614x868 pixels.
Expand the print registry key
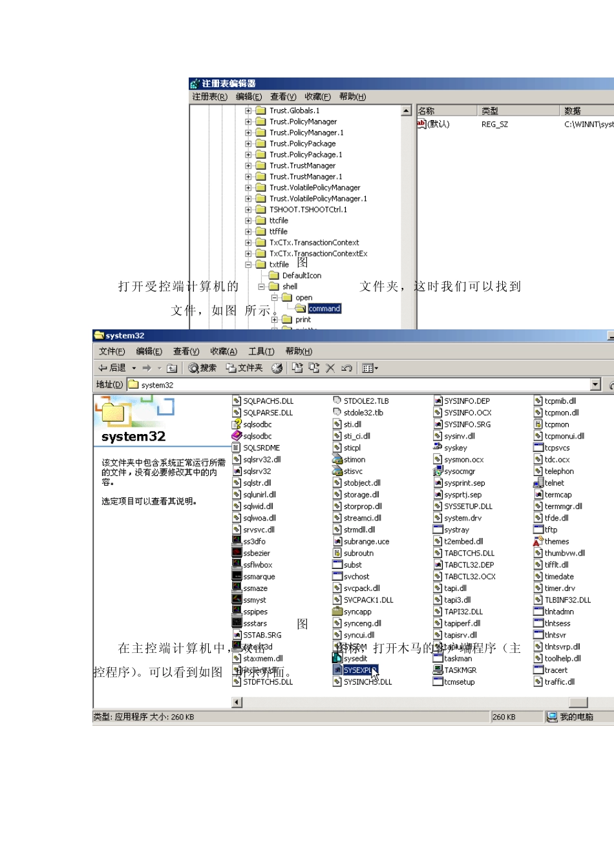pos(274,320)
